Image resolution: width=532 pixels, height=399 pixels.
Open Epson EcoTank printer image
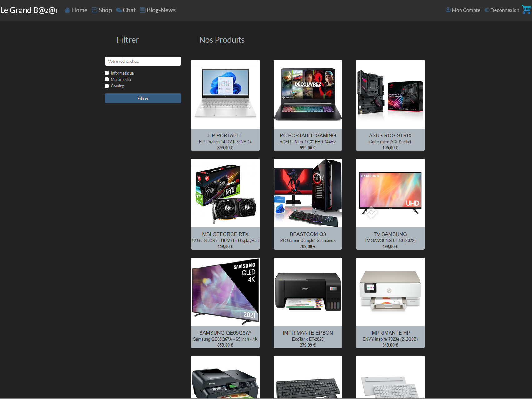(308, 292)
